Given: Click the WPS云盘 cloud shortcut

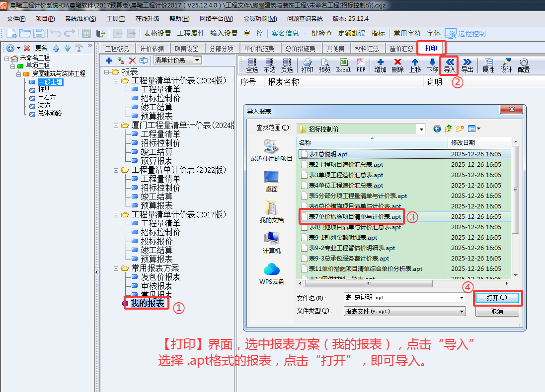Looking at the screenshot, I should pos(272,273).
